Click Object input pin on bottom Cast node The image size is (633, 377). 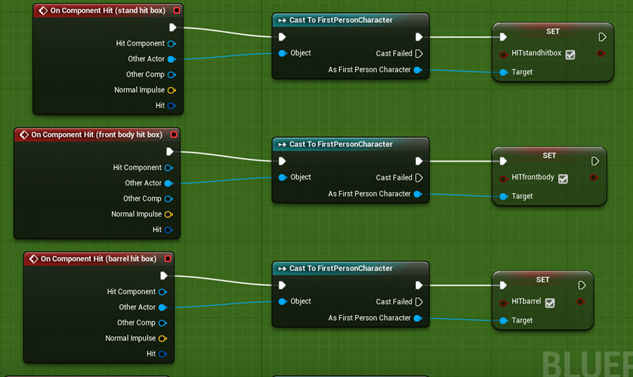[x=283, y=302]
